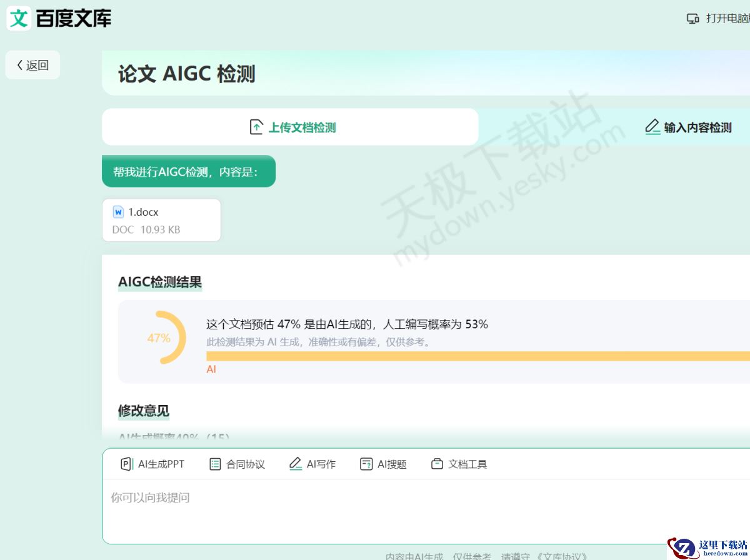The image size is (750, 560).
Task: Click the 47% detection progress ring
Action: click(159, 338)
